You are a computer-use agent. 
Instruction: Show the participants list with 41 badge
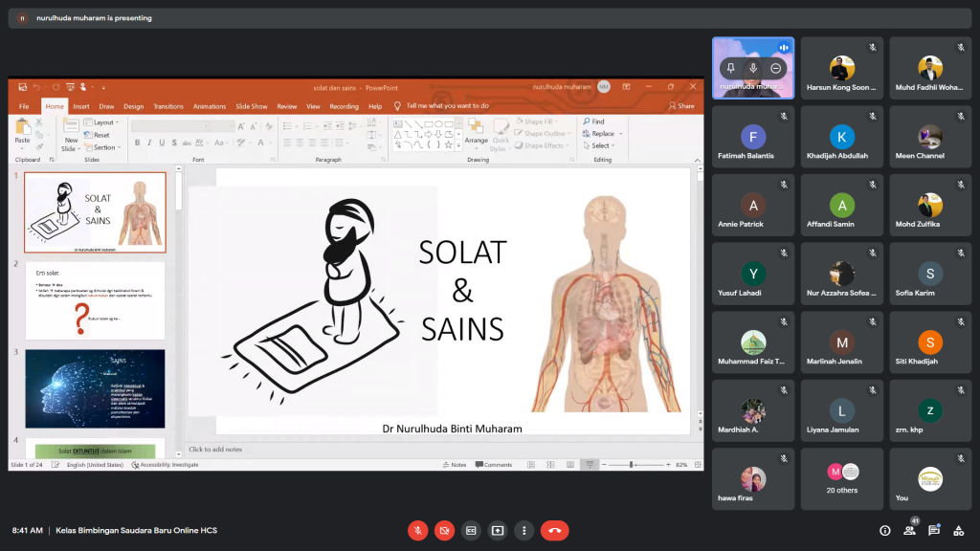910,530
